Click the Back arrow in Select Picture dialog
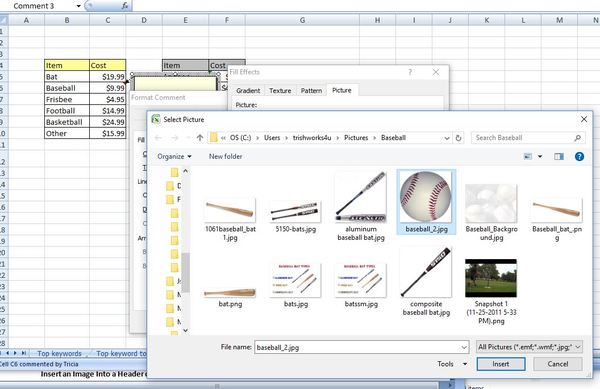This screenshot has width=600, height=389. coord(158,138)
